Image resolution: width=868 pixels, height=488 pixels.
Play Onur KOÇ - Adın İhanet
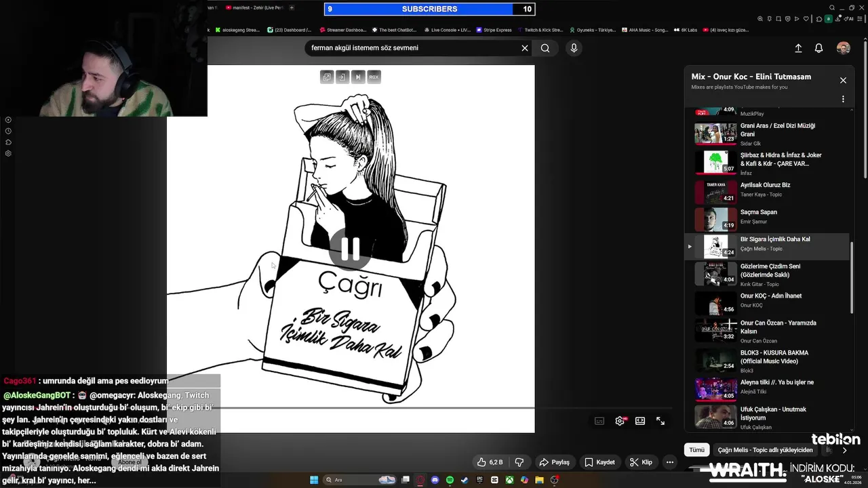(x=768, y=303)
